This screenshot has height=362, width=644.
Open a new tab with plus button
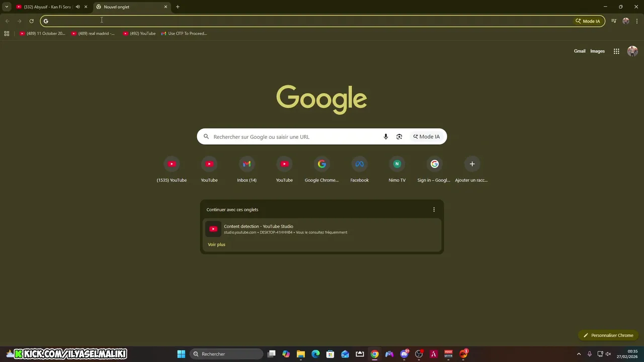178,7
